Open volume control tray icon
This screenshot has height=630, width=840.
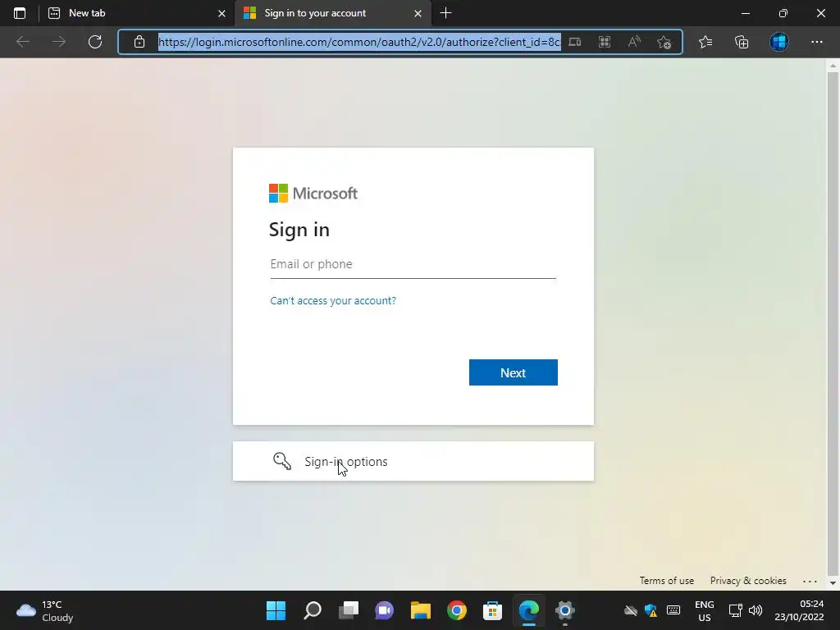pos(756,610)
